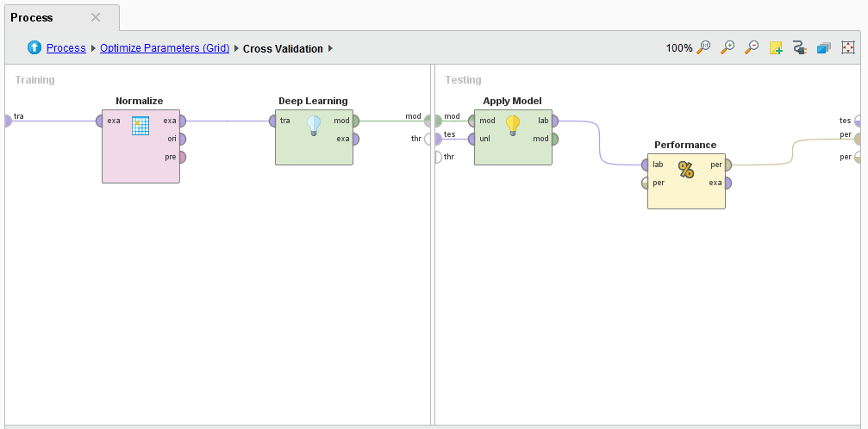Click Performance per input port
The width and height of the screenshot is (868, 429).
point(645,183)
